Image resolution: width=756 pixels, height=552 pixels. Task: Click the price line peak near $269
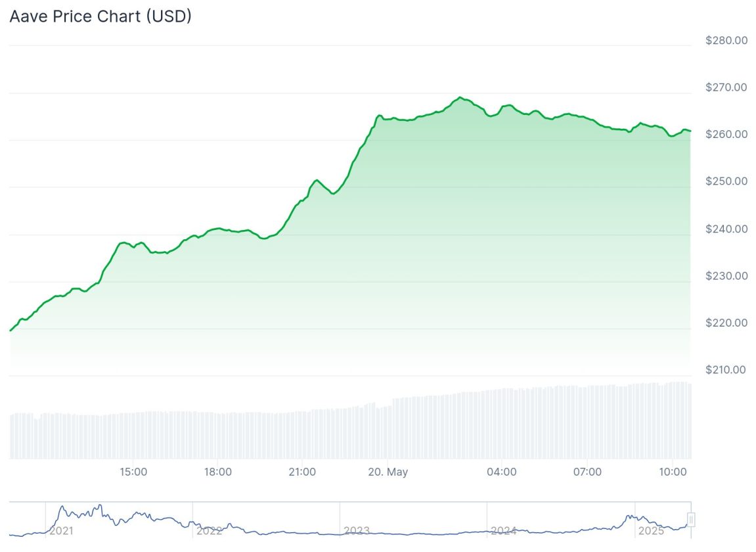click(460, 97)
